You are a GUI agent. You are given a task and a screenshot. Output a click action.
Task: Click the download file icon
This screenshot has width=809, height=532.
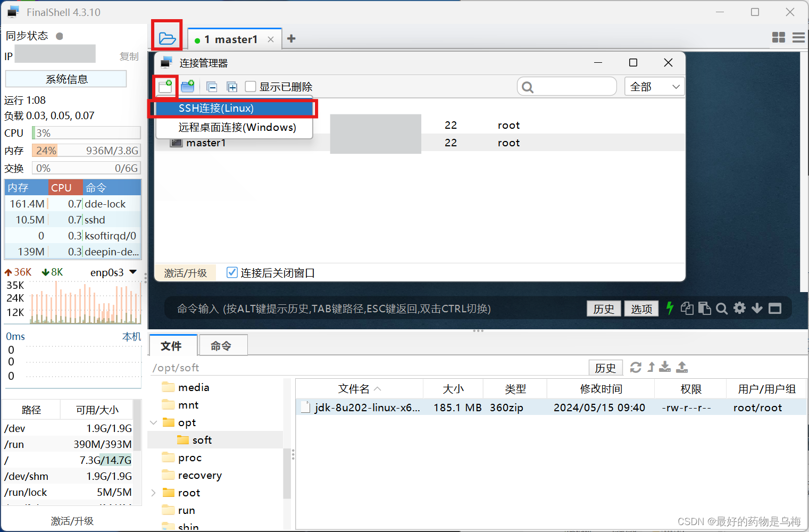coord(665,367)
